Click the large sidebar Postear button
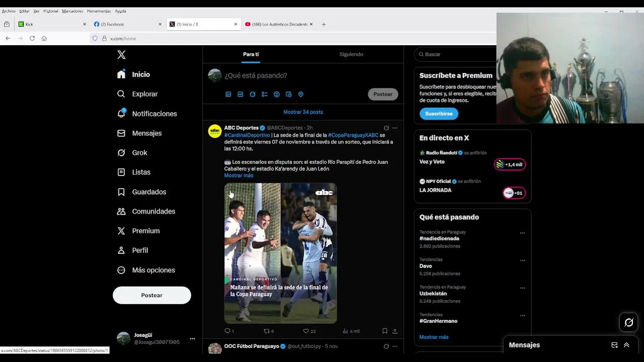This screenshot has width=644, height=362. (152, 295)
